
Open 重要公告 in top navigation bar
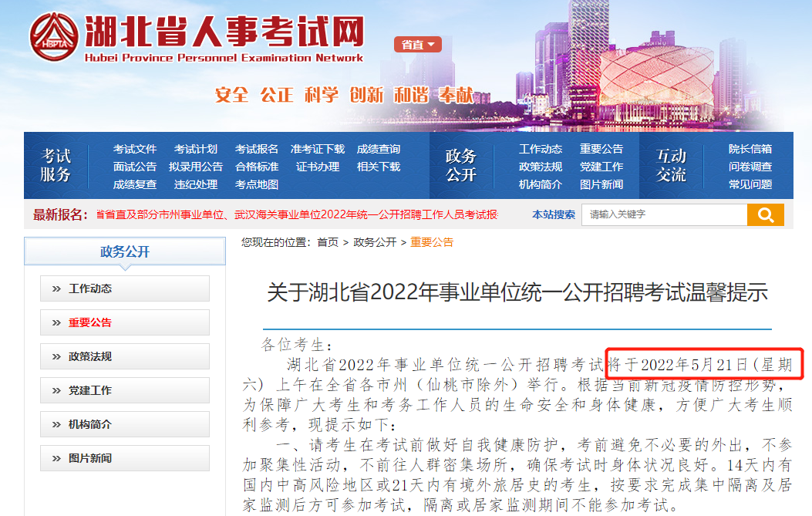coord(601,149)
